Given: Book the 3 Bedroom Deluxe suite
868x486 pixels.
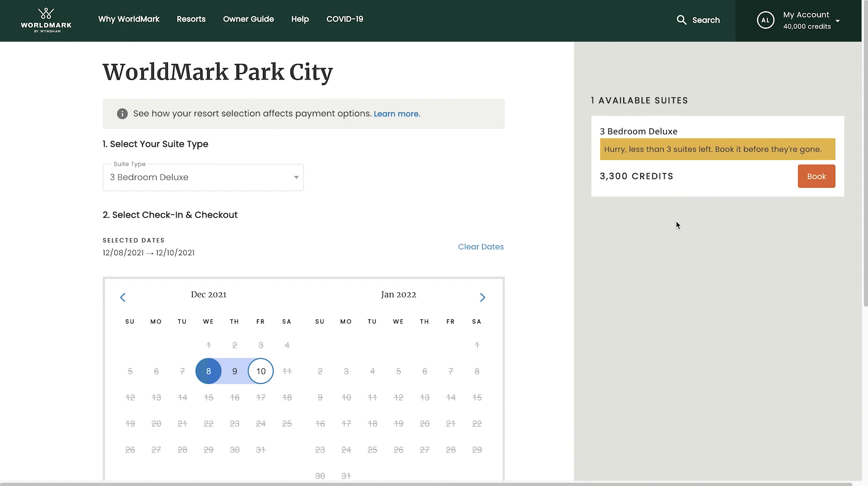Looking at the screenshot, I should click(x=816, y=176).
